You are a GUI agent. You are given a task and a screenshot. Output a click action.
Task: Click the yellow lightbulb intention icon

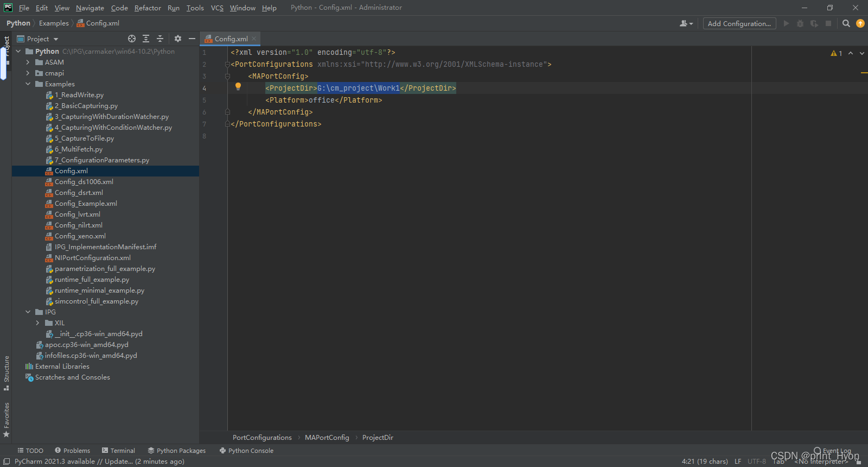click(x=238, y=86)
